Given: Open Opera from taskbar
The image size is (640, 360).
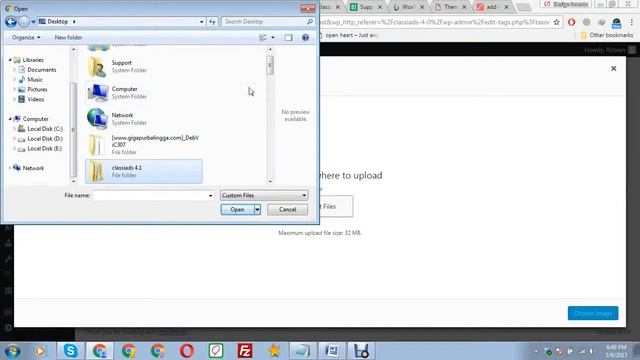Looking at the screenshot, I should pos(187,351).
